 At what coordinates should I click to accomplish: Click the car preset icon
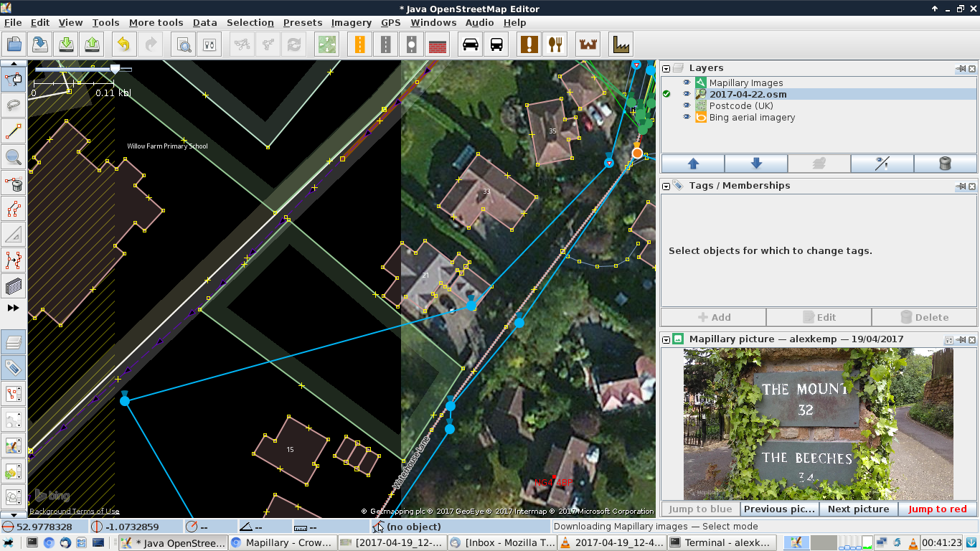coord(471,44)
